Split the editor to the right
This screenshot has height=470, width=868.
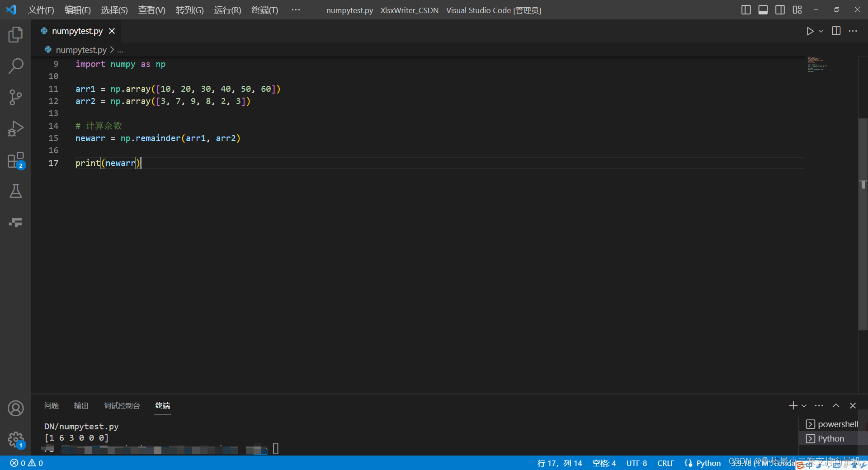[x=836, y=31]
